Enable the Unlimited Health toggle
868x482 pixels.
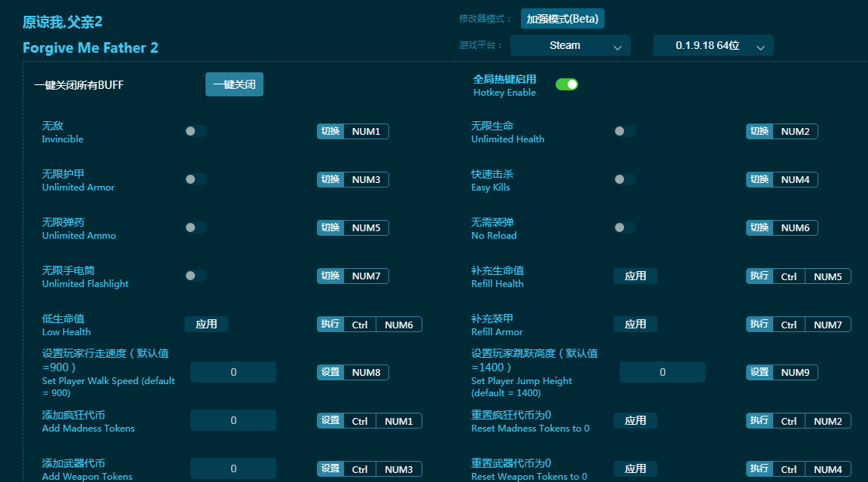pos(625,131)
